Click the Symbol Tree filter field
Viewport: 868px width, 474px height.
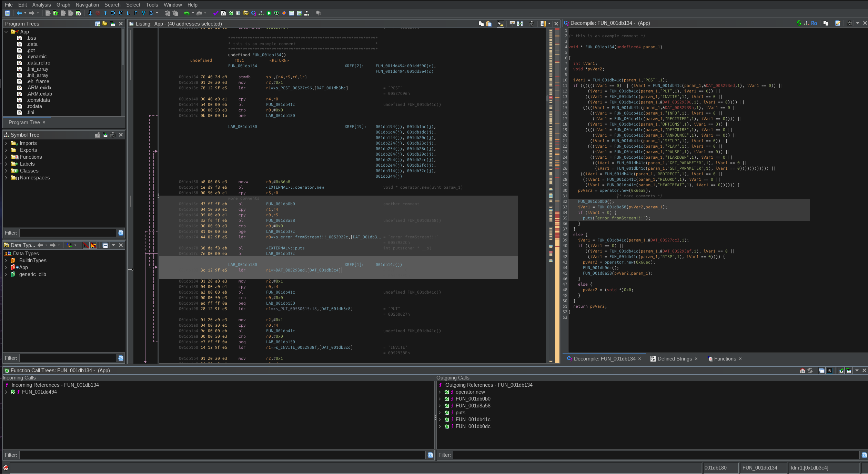68,233
